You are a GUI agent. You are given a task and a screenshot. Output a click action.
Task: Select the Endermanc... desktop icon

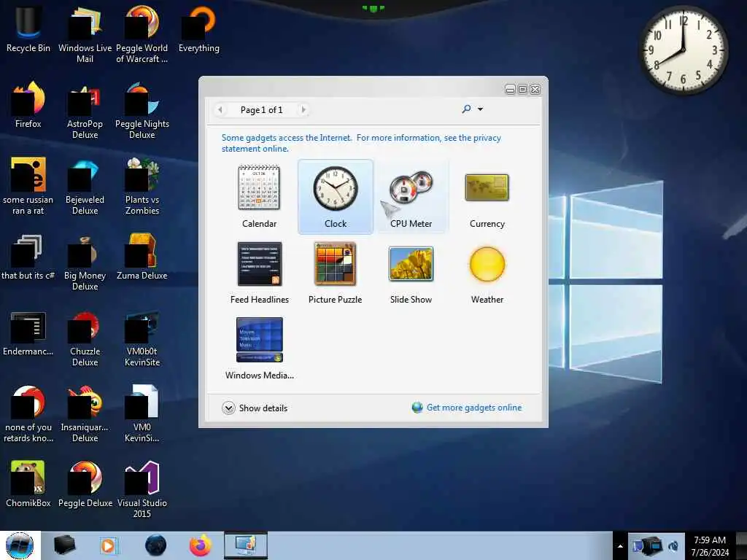tap(28, 333)
